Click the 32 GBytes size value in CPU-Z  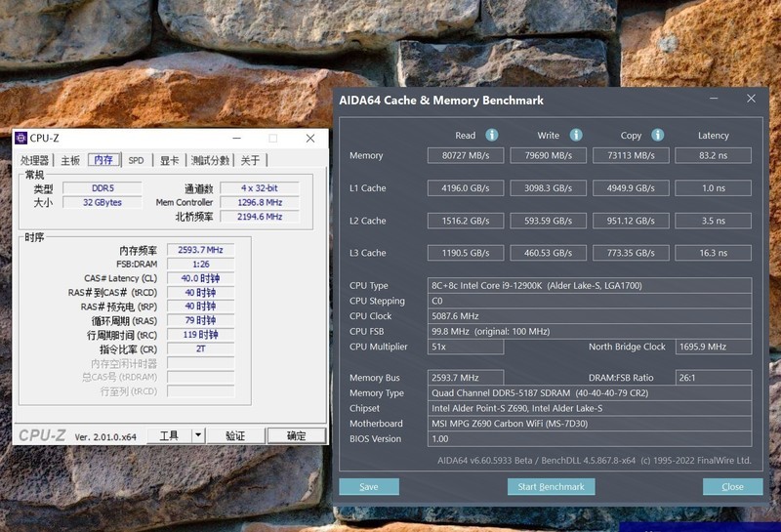103,202
